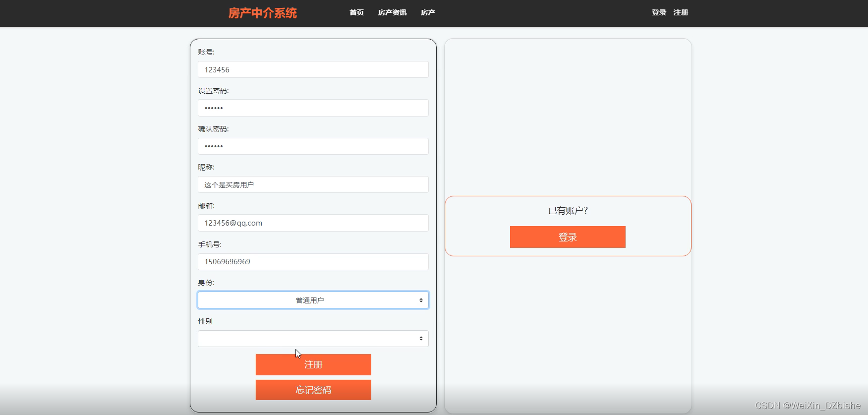Image resolution: width=868 pixels, height=415 pixels.
Task: Submit form with orange 注册 button
Action: pos(313,364)
